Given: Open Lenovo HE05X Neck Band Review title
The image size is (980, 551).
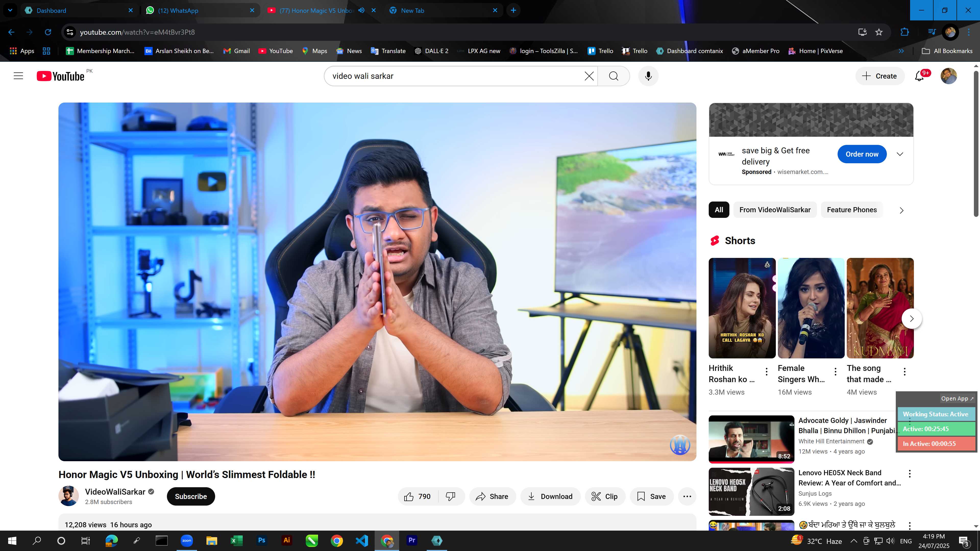Looking at the screenshot, I should [x=850, y=478].
